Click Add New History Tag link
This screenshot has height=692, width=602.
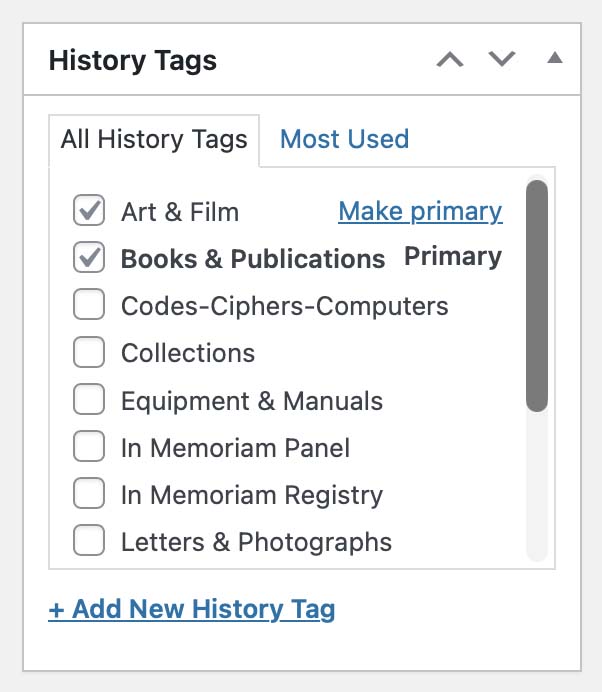tap(191, 608)
